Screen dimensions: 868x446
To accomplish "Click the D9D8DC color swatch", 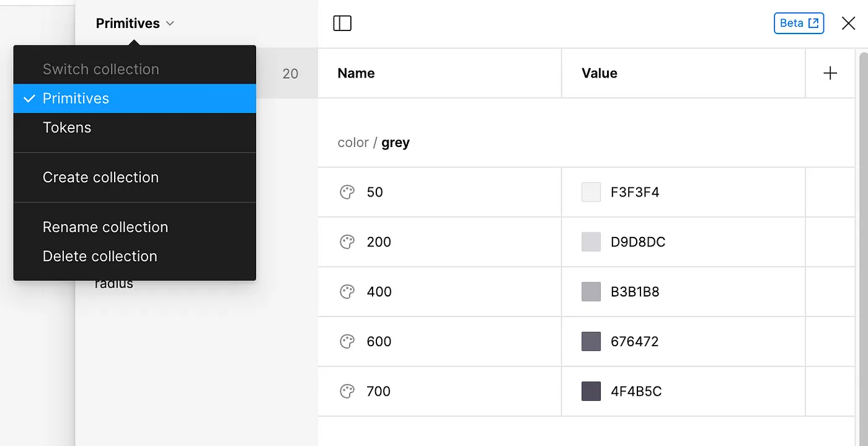I will [591, 242].
